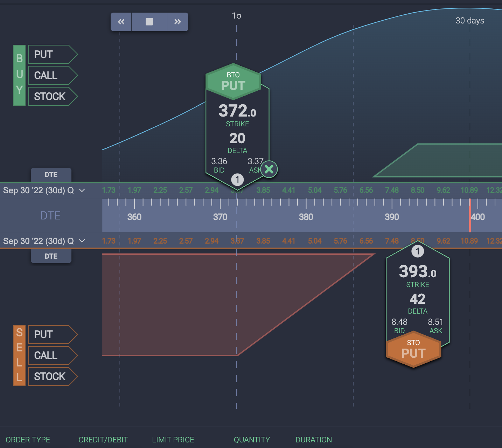Select the orange STO PUT hexagon badge
Image resolution: width=502 pixels, height=448 pixels.
[x=413, y=349]
